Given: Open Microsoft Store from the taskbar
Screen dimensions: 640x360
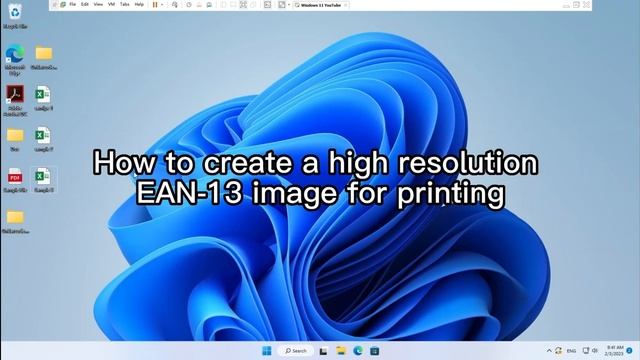Looking at the screenshot, I should point(375,351).
